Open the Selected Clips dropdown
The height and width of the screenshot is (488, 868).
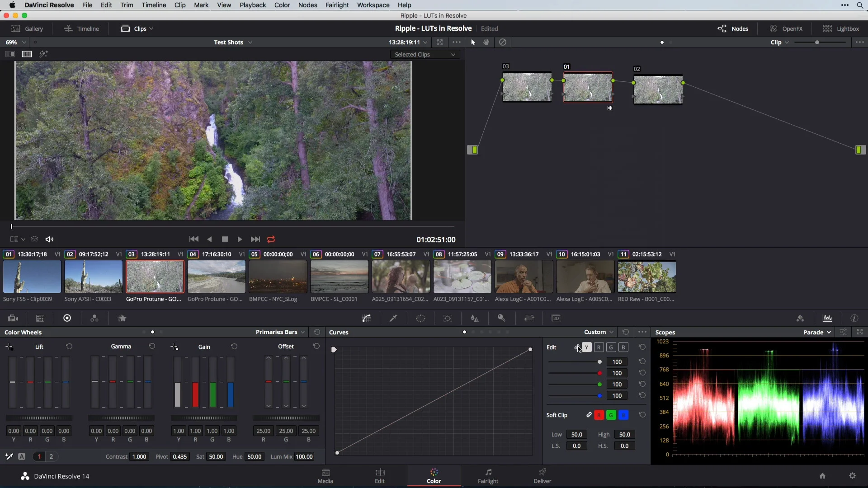[x=425, y=54]
